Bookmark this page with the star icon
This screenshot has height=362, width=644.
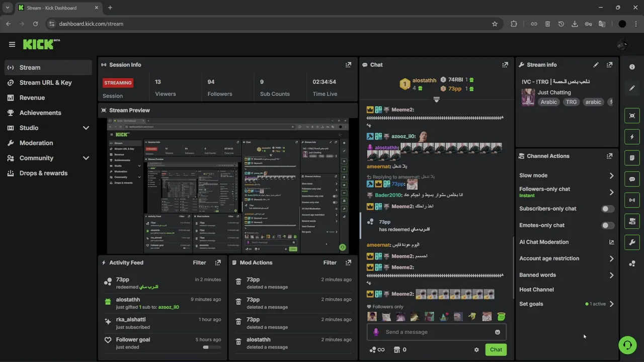coord(495,24)
